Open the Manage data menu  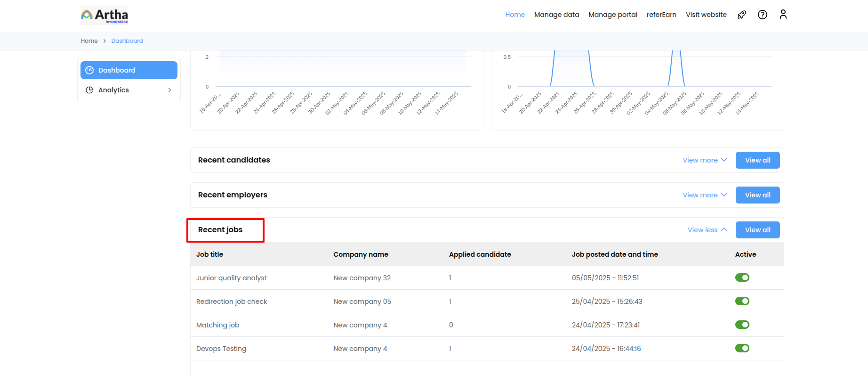pos(556,15)
